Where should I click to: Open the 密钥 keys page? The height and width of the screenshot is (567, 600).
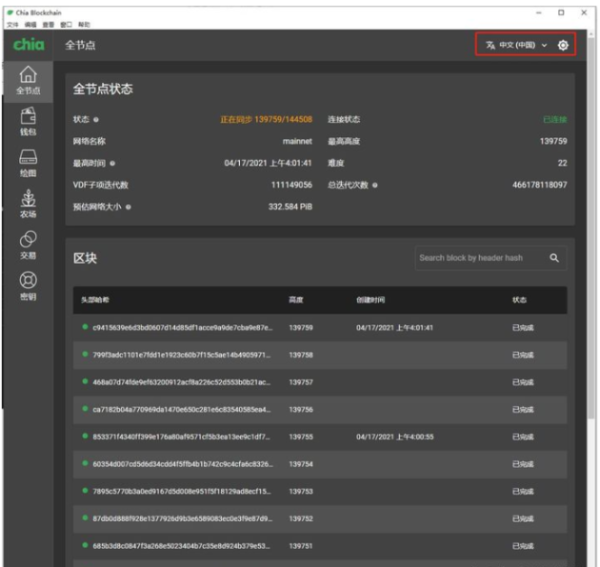(x=28, y=286)
